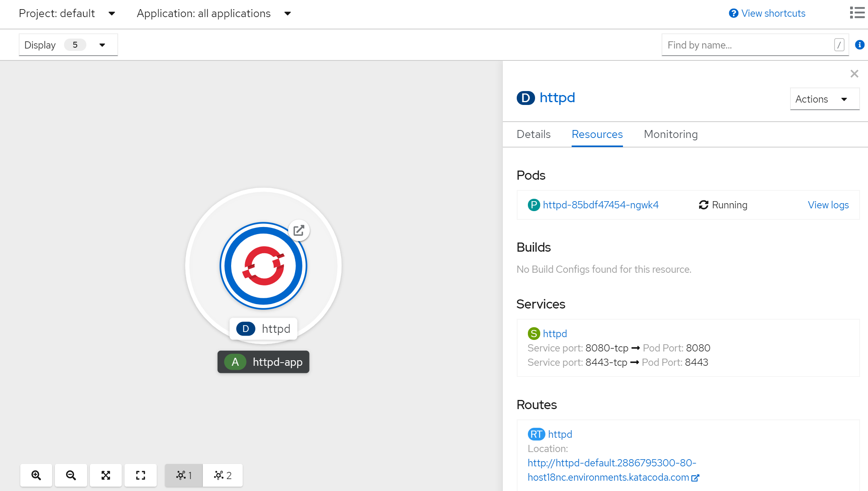Open the Actions dropdown
The width and height of the screenshot is (868, 491).
tap(824, 99)
